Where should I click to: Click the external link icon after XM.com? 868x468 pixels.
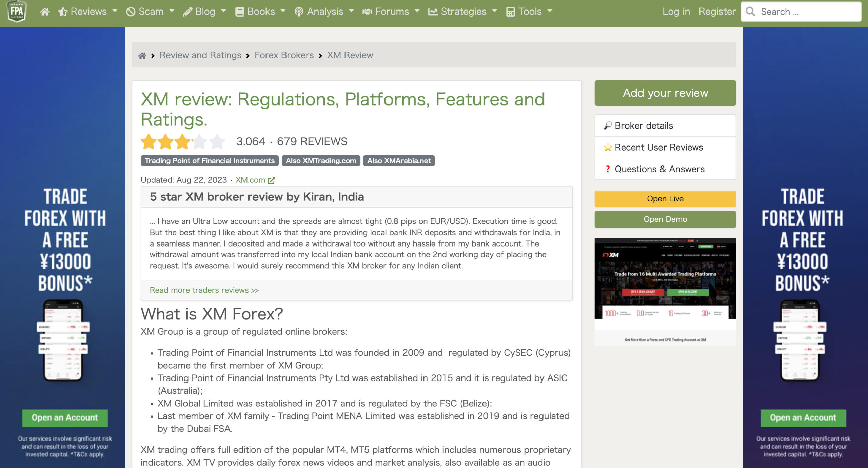click(x=272, y=180)
